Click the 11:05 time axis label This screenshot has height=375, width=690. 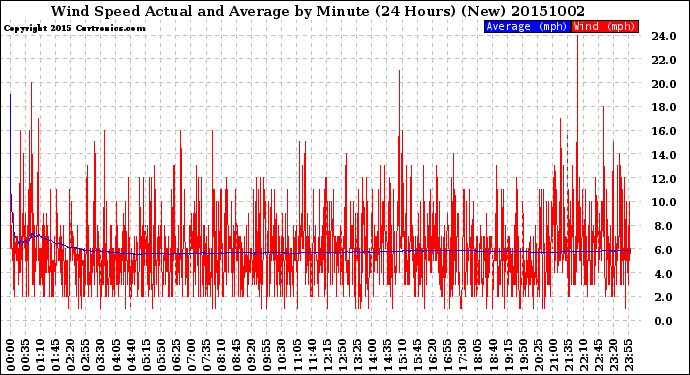coord(297,355)
